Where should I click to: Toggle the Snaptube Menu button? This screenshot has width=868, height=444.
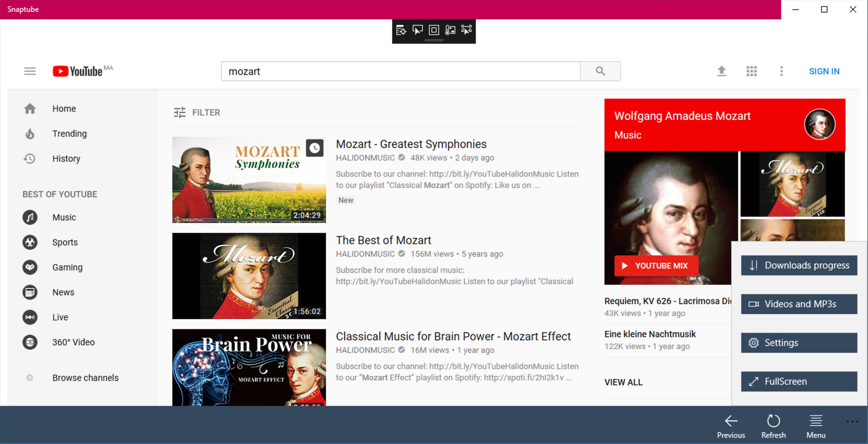click(816, 426)
